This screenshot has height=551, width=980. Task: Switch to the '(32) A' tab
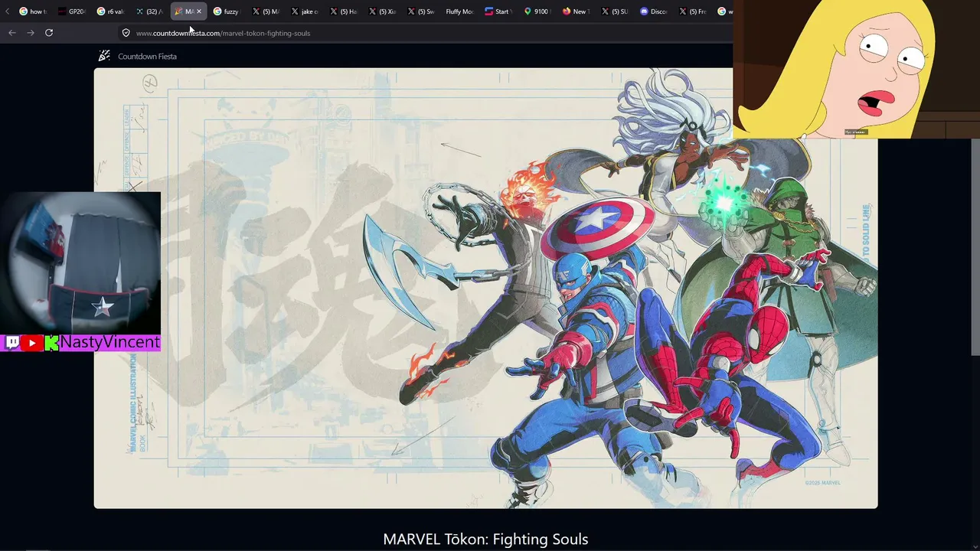click(x=149, y=11)
